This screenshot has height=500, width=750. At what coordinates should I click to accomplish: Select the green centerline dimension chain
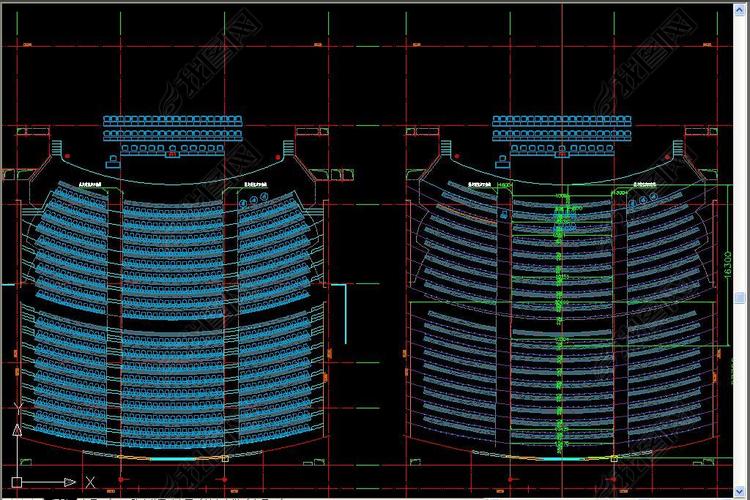coord(560,300)
